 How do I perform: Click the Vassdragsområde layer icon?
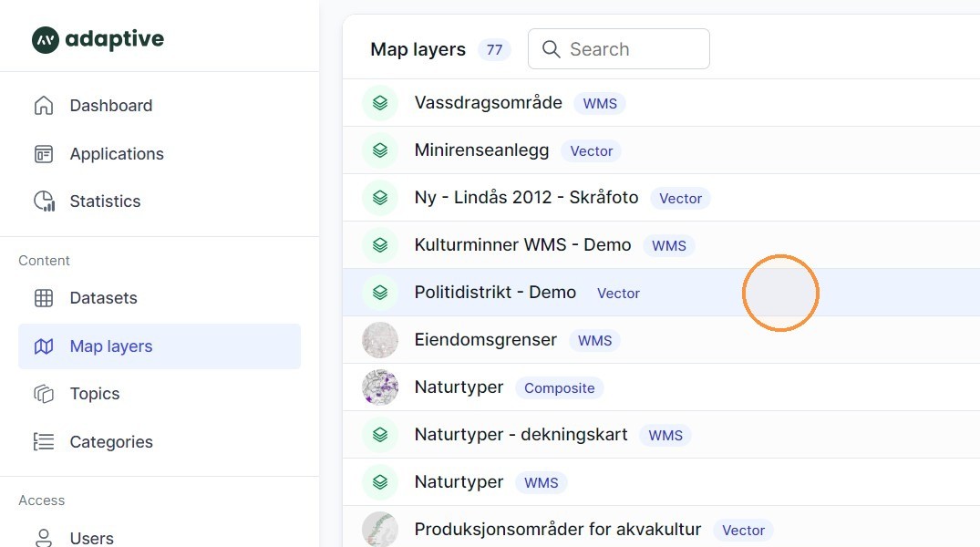(380, 102)
